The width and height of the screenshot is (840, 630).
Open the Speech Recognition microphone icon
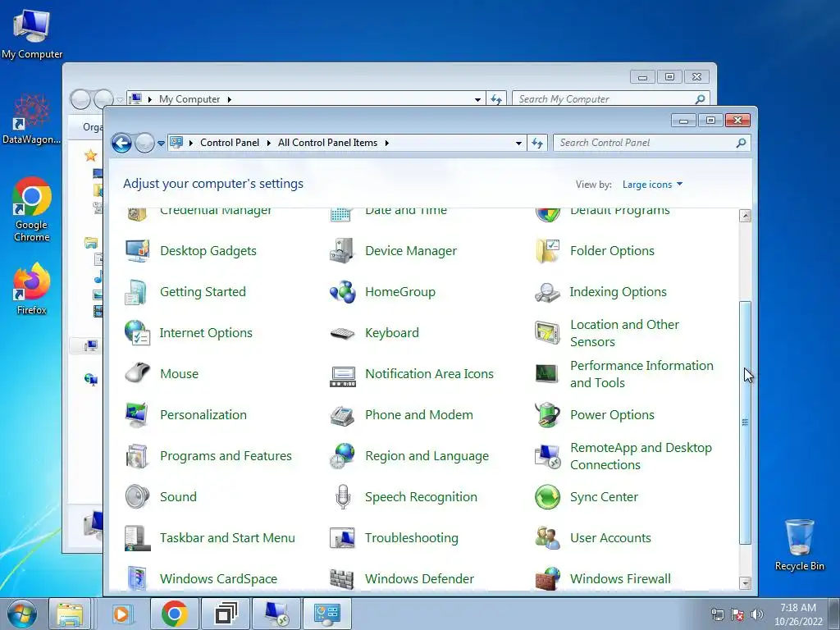coord(342,496)
